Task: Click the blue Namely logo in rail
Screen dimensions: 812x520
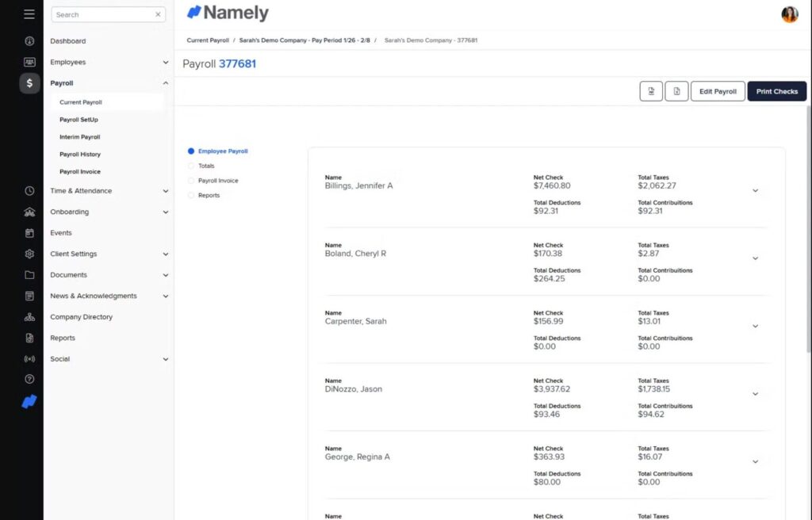Action: 29,401
